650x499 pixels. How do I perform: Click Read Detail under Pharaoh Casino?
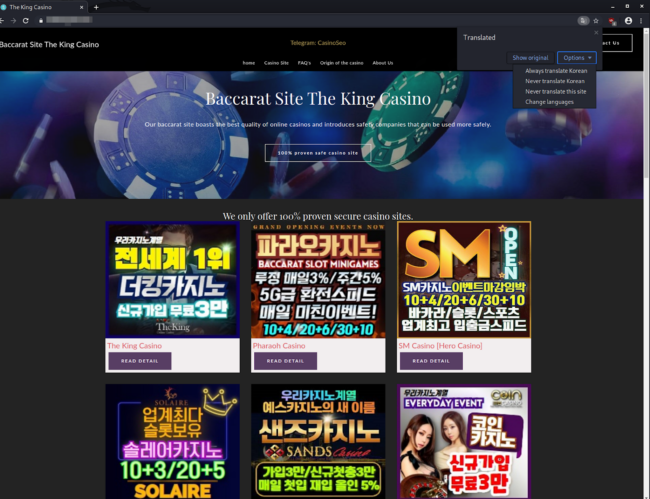click(x=286, y=361)
